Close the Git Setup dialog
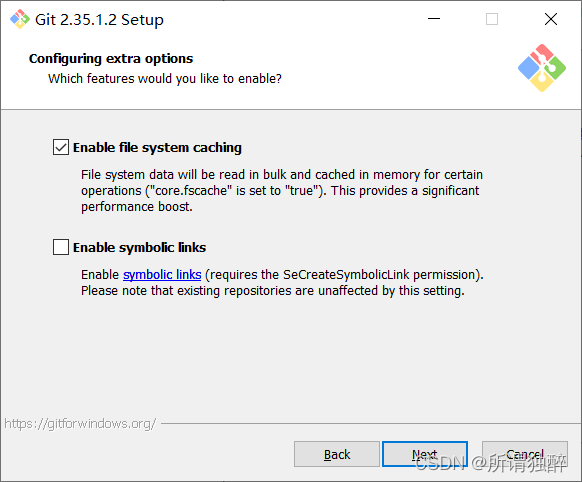 [x=551, y=19]
